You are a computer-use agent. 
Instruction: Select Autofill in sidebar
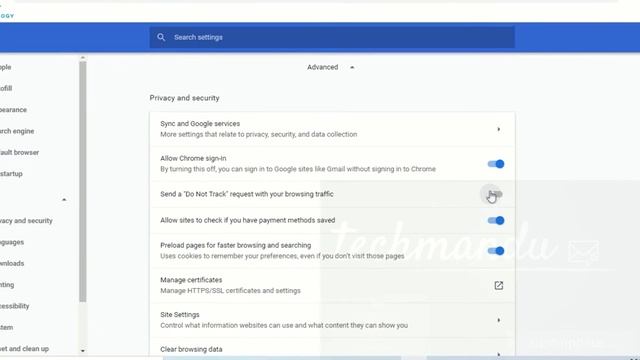pyautogui.click(x=6, y=89)
